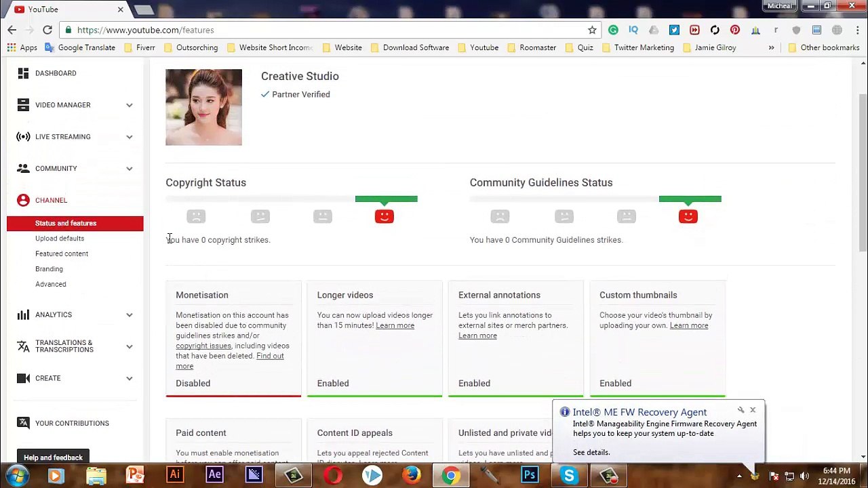This screenshot has height=488, width=868.
Task: Open the Windows Start menu
Action: pyautogui.click(x=16, y=476)
